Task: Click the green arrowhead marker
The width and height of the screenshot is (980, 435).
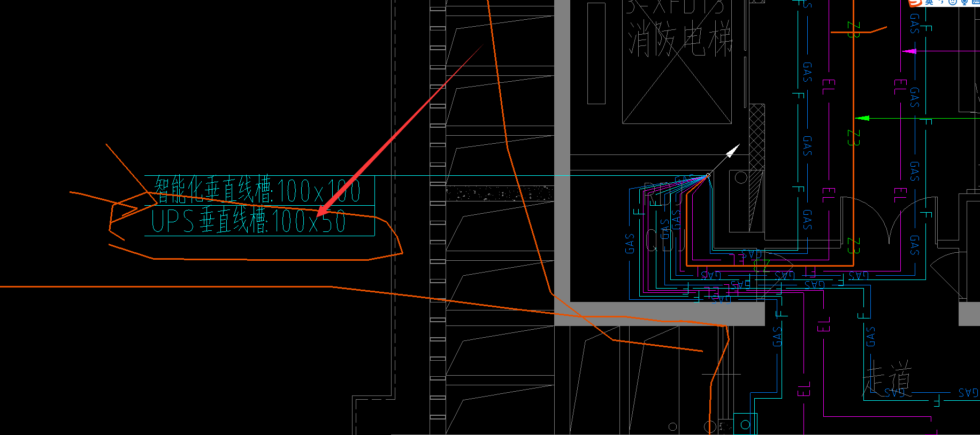Action: [862, 118]
